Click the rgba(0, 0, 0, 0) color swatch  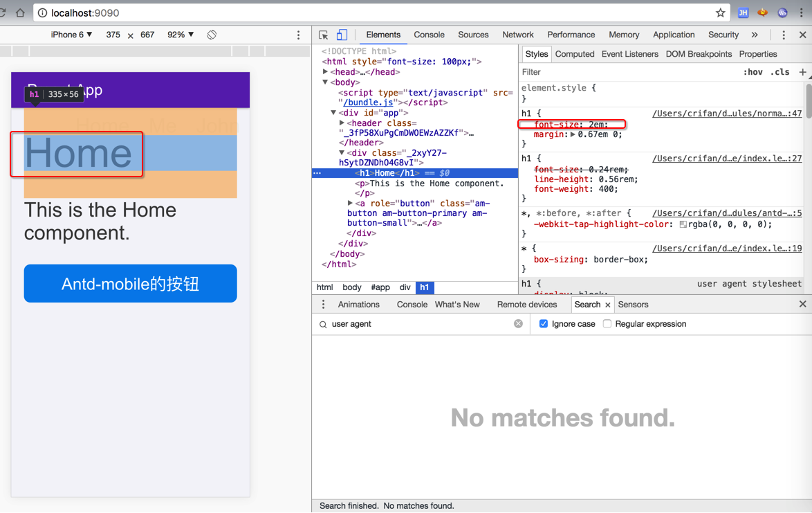tap(683, 224)
